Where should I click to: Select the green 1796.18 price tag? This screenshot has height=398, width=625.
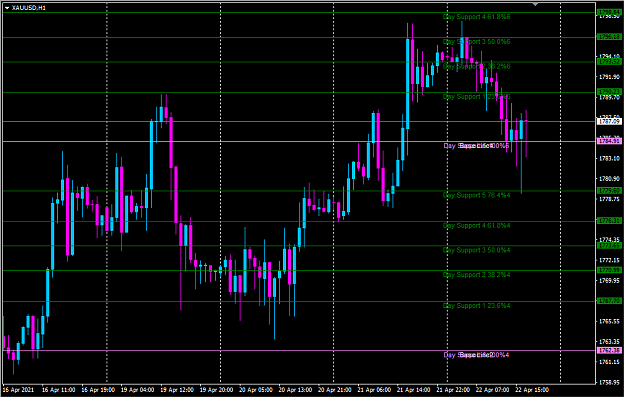pyautogui.click(x=609, y=37)
